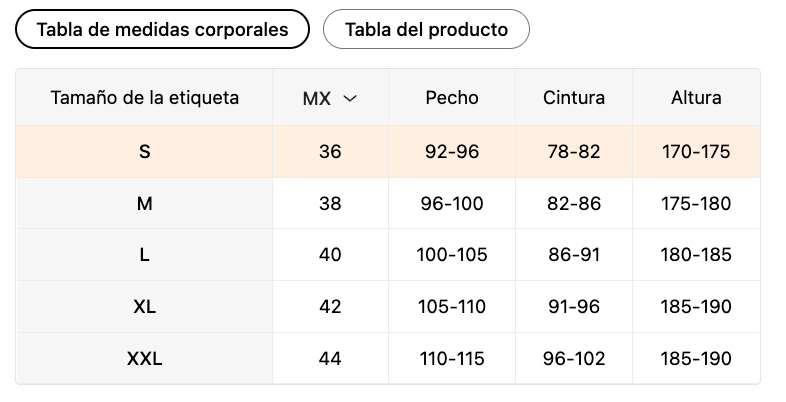The image size is (786, 402).
Task: Click the Altura column header
Action: point(696,98)
